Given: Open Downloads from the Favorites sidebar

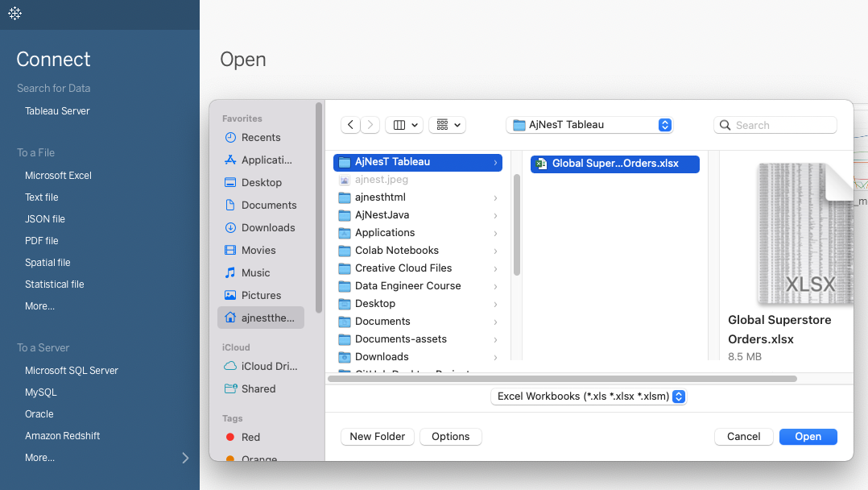Looking at the screenshot, I should 268,228.
